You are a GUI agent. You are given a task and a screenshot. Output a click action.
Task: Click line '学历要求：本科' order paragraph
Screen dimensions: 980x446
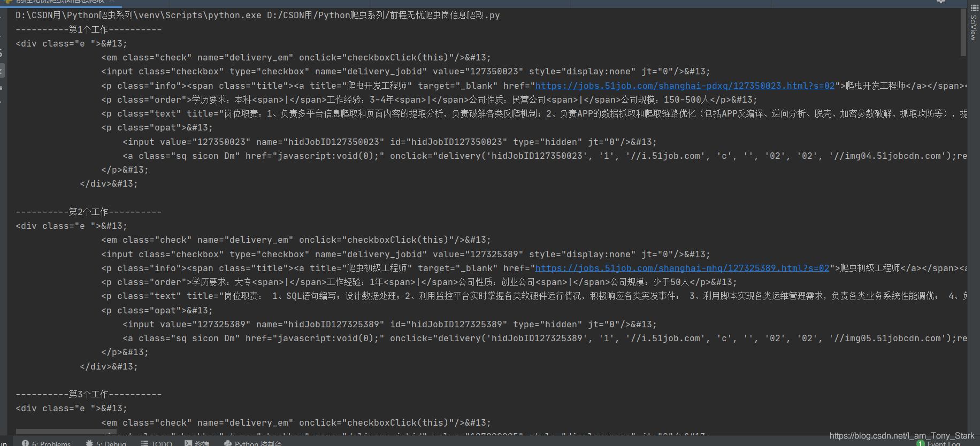(x=429, y=99)
